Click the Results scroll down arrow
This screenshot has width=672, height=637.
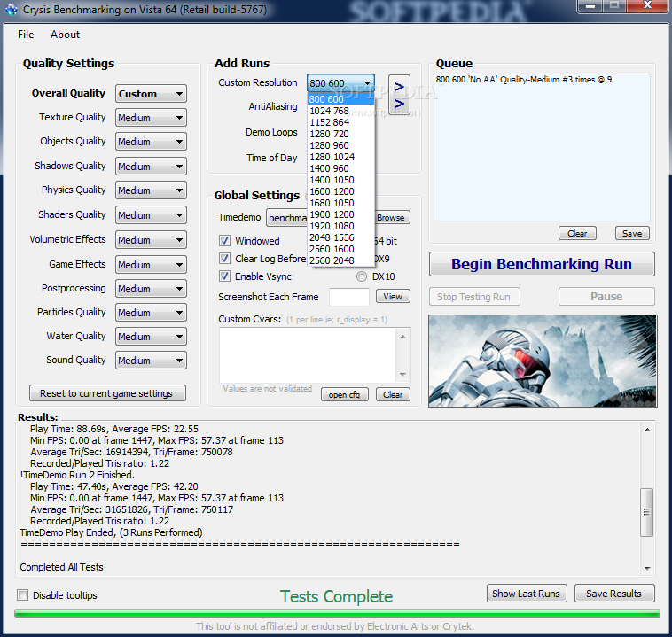pos(646,568)
